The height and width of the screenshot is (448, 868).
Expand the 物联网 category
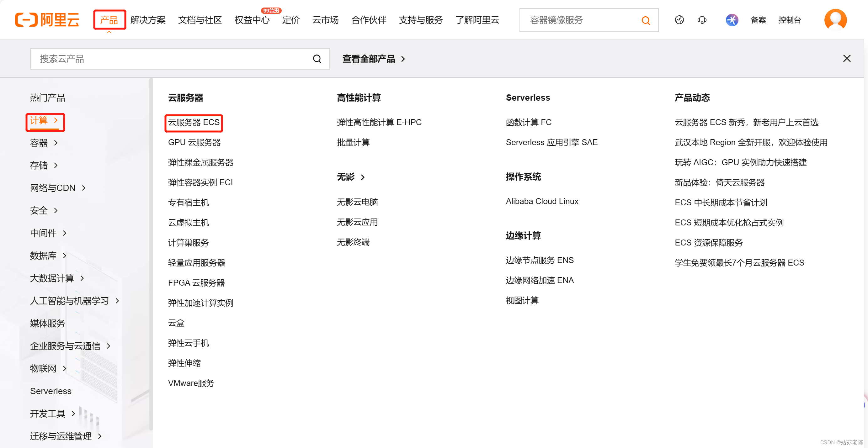49,368
